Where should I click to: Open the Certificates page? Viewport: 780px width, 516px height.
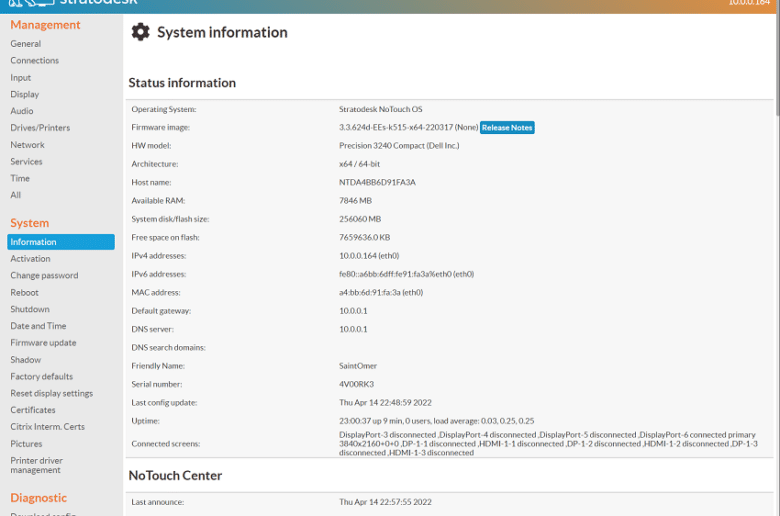tap(33, 410)
